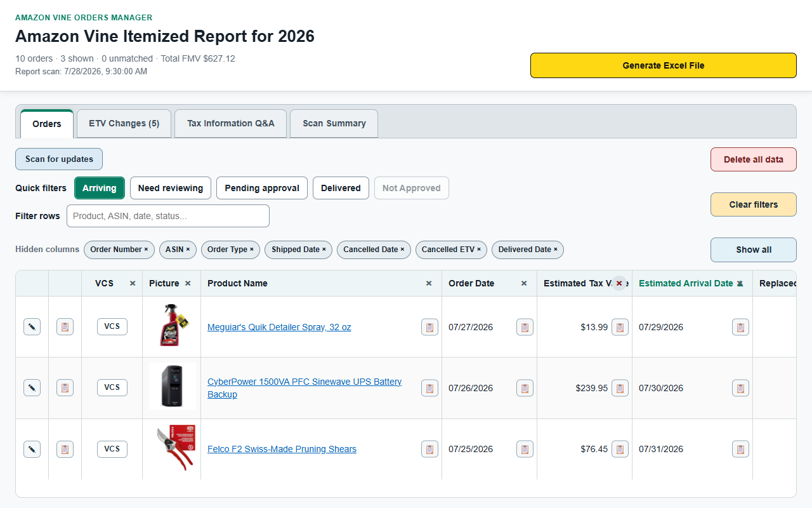Restore the hidden Order Type column chip
The image size is (812, 508).
(231, 250)
